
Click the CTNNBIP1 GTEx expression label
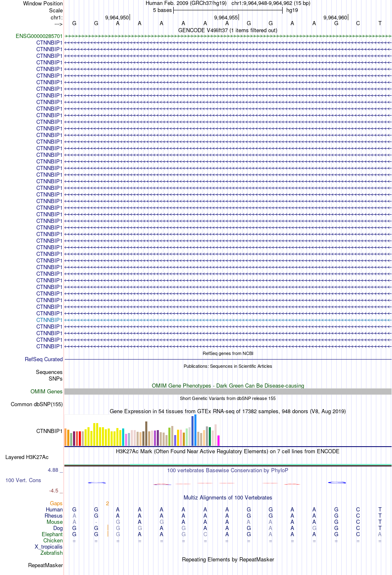[x=50, y=431]
